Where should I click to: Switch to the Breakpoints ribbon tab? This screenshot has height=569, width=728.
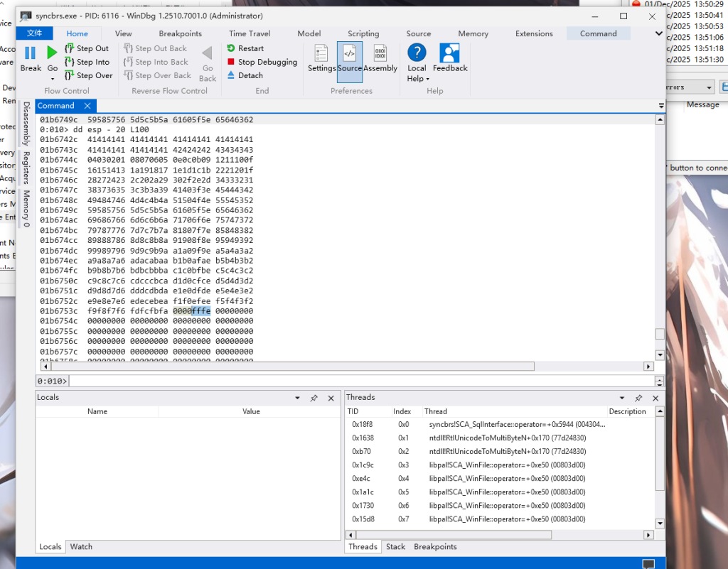pos(180,33)
